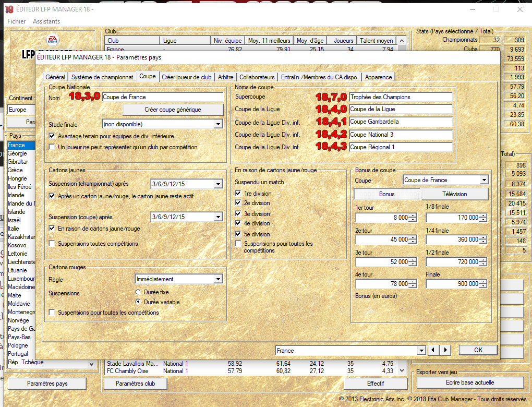Screen dimensions: 532x407
Task: Select the Durée variable radio option
Action: click(138, 302)
